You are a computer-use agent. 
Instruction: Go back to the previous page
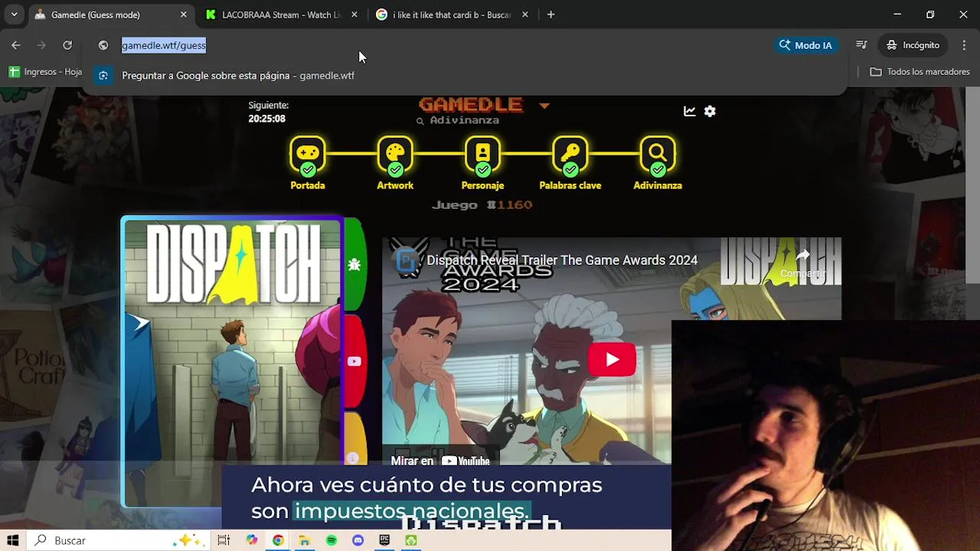tap(16, 45)
